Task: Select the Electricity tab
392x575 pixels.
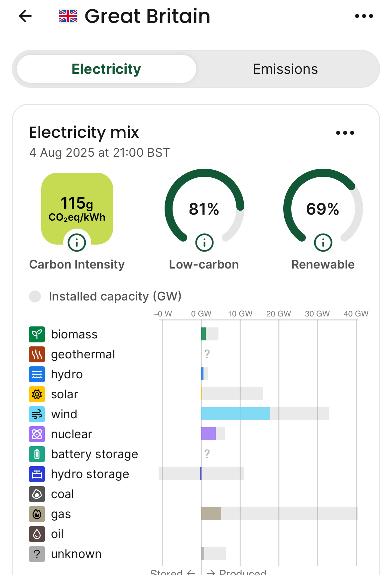Action: (106, 69)
